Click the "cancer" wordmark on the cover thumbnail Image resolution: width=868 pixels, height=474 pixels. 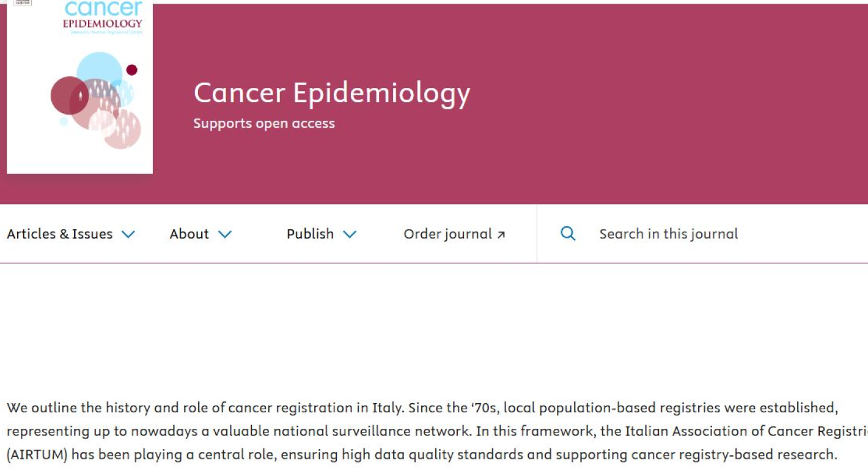click(103, 9)
